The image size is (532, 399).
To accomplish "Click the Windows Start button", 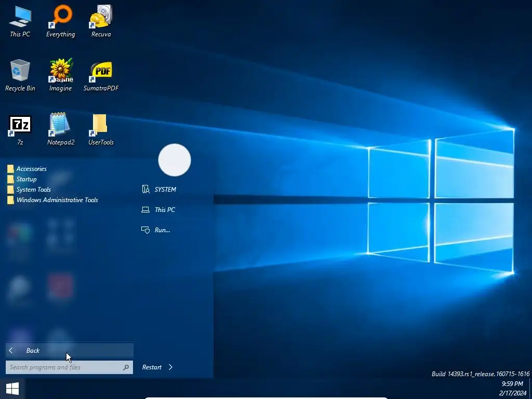I will point(12,389).
